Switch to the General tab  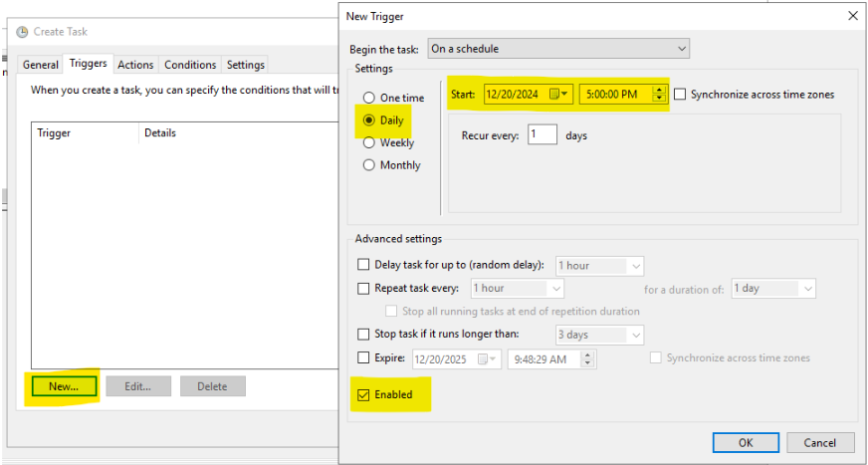[41, 65]
